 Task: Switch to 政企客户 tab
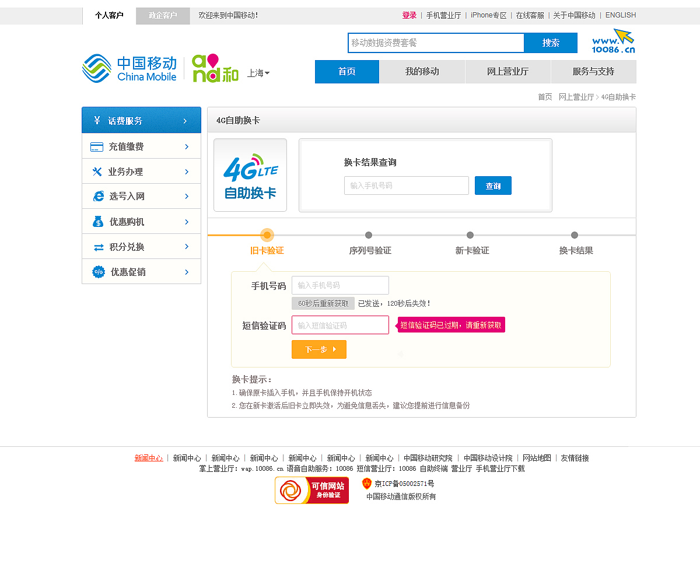tap(163, 16)
